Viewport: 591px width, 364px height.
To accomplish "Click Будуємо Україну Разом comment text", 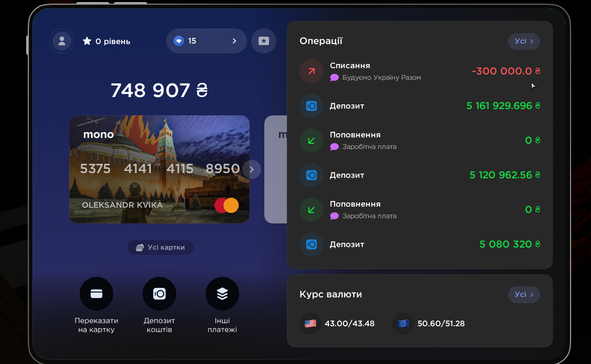I will [381, 78].
